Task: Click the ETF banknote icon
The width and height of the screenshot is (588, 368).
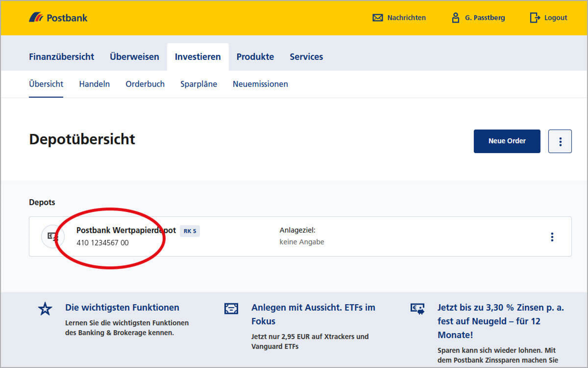Action: [231, 308]
